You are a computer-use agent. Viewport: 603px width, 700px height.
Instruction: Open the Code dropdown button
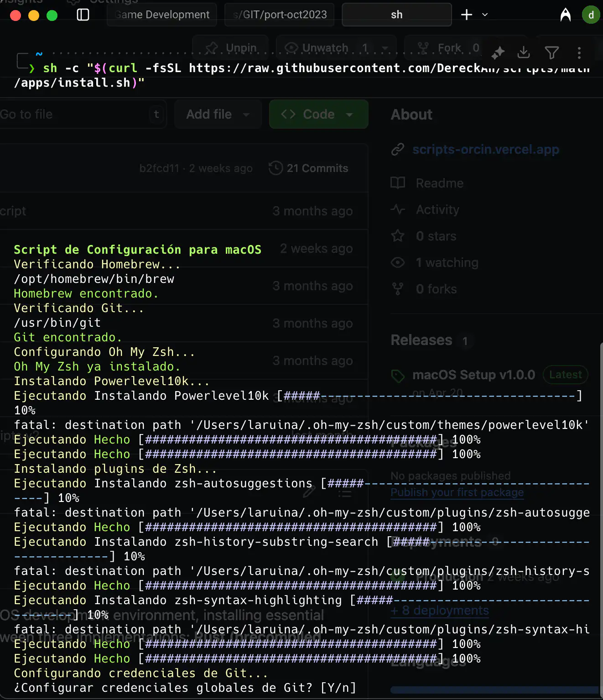[x=319, y=114]
